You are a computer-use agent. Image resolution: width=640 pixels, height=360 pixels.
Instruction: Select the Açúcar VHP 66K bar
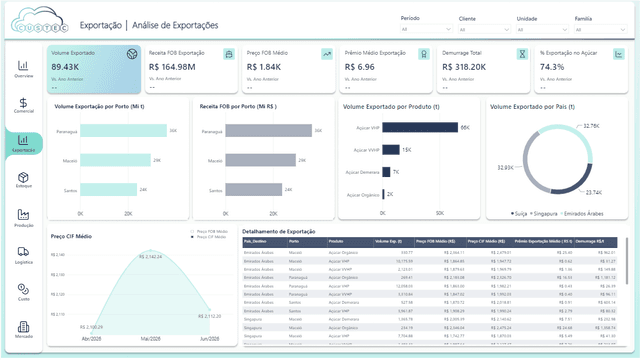[420, 127]
